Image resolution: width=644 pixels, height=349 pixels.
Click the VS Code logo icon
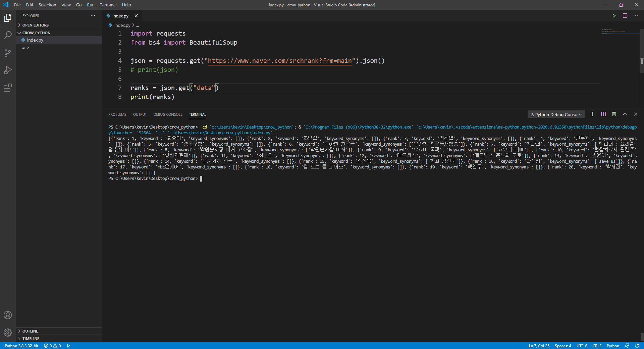(x=6, y=5)
